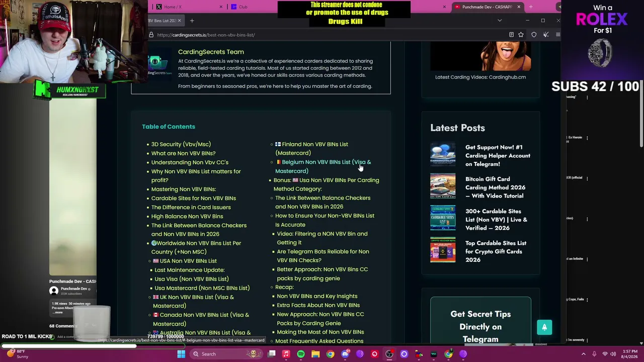The width and height of the screenshot is (644, 362).
Task: Open the Top Cardable Sites List post
Action: [x=496, y=251]
